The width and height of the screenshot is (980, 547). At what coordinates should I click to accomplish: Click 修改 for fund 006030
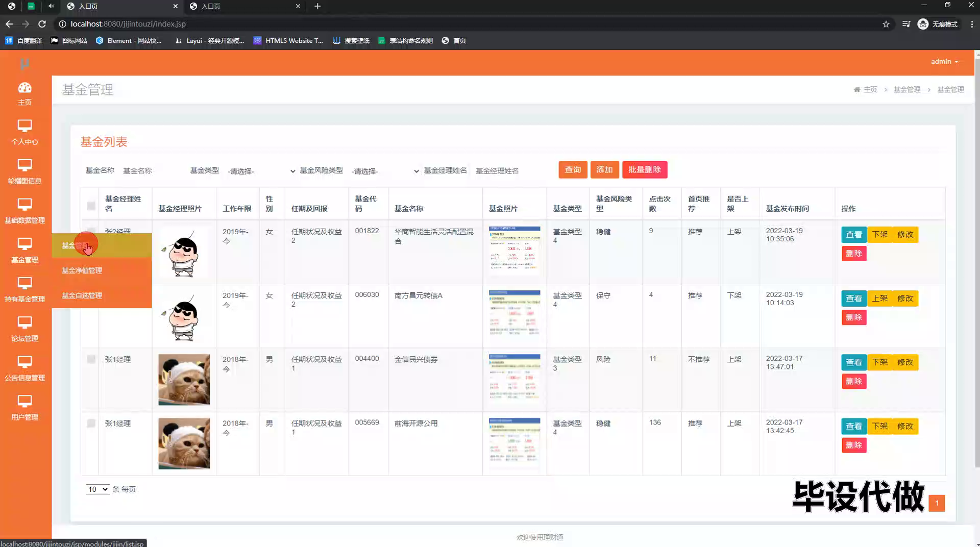905,299
